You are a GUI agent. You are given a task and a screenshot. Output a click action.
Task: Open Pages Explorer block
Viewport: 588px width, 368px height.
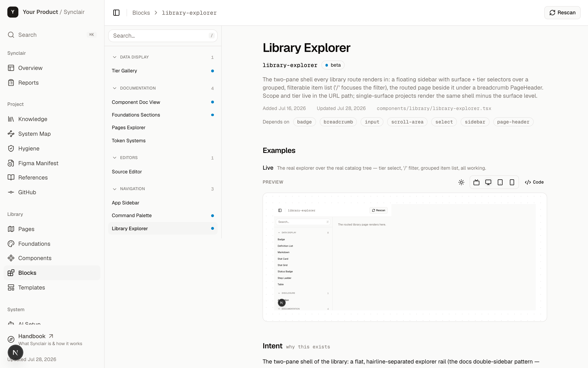pos(163,128)
